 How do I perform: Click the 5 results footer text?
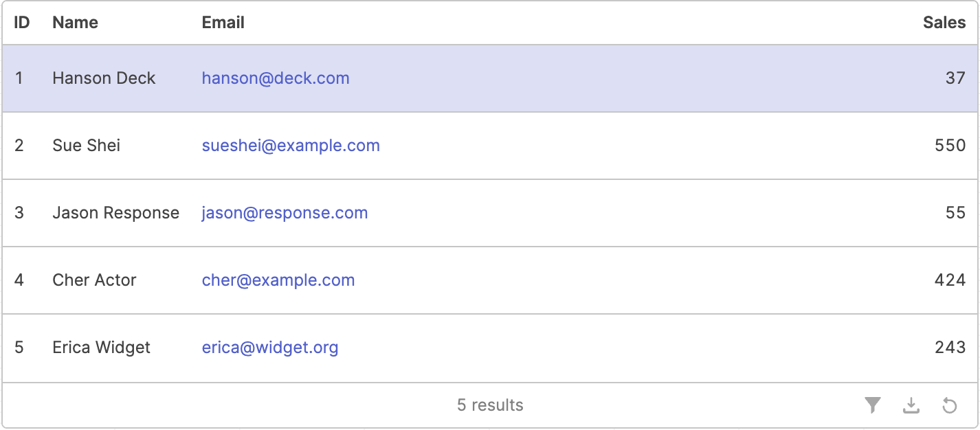490,405
